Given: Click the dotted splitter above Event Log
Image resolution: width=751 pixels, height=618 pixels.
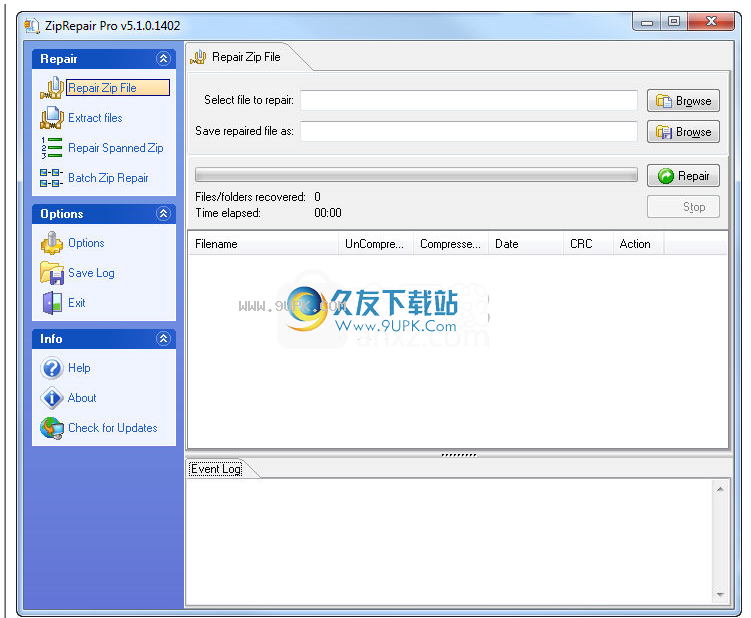Looking at the screenshot, I should pyautogui.click(x=458, y=455).
